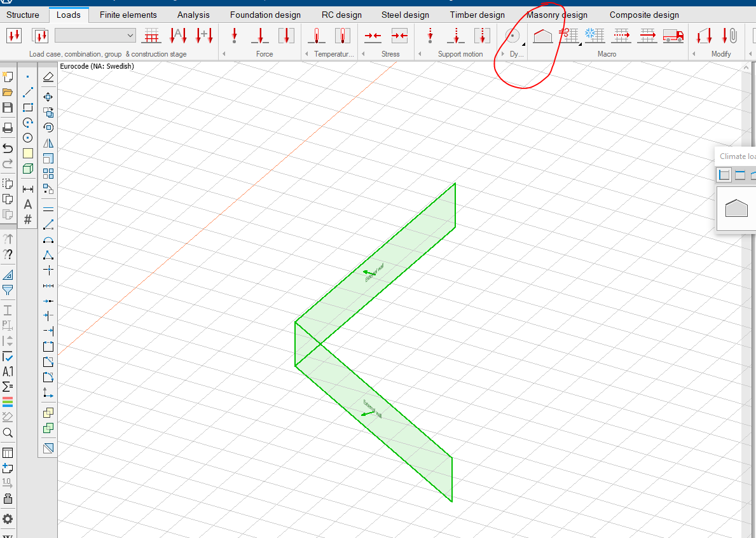Select the surface stress load tool

click(399, 36)
